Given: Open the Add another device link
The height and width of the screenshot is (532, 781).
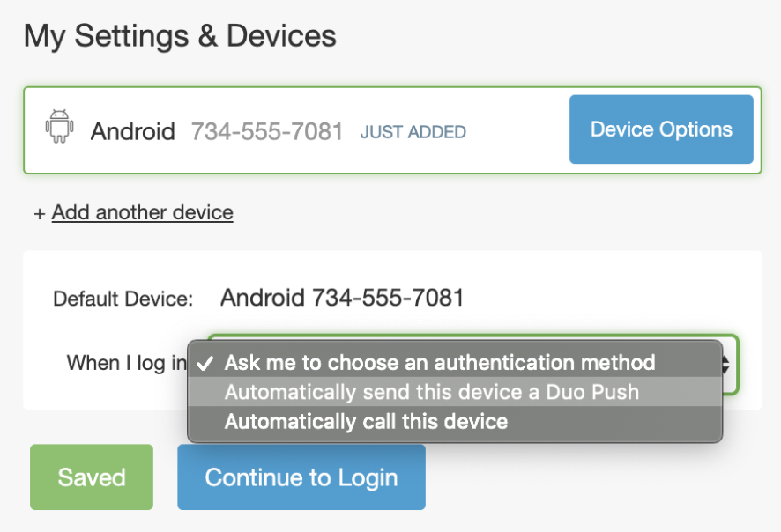Looking at the screenshot, I should click(x=142, y=212).
